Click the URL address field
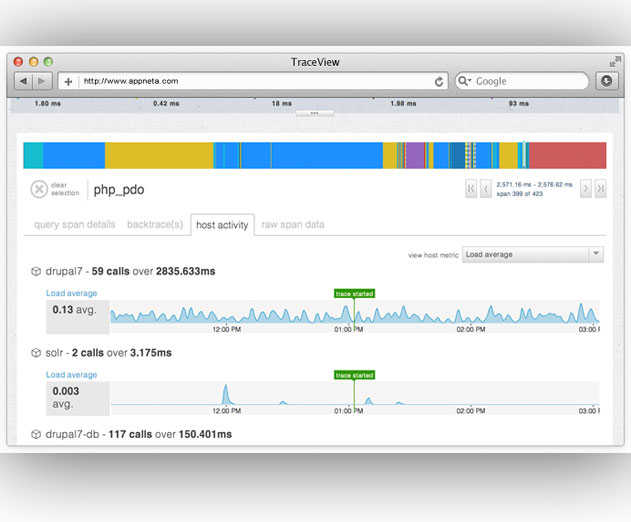 [253, 81]
